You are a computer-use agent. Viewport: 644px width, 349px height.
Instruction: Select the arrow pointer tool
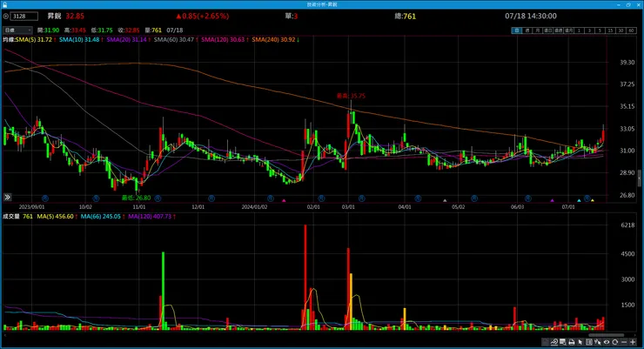[x=580, y=342]
